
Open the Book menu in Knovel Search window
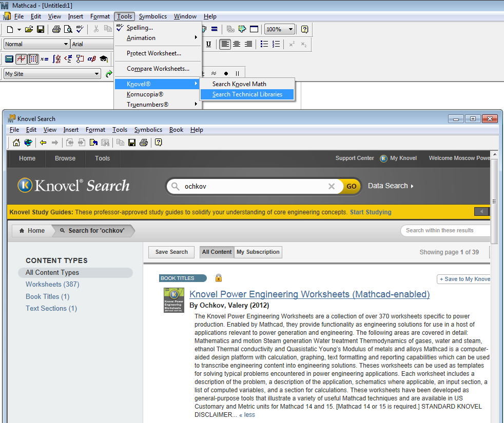[x=176, y=130]
